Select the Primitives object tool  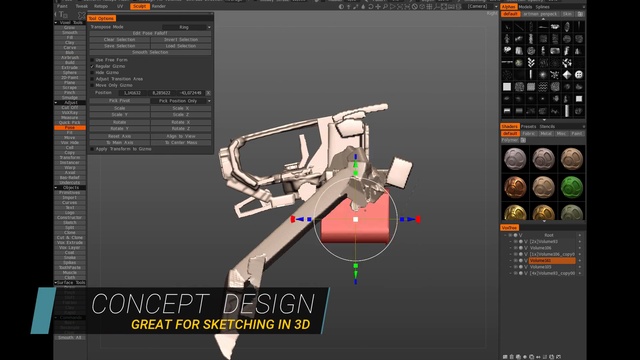[x=70, y=193]
